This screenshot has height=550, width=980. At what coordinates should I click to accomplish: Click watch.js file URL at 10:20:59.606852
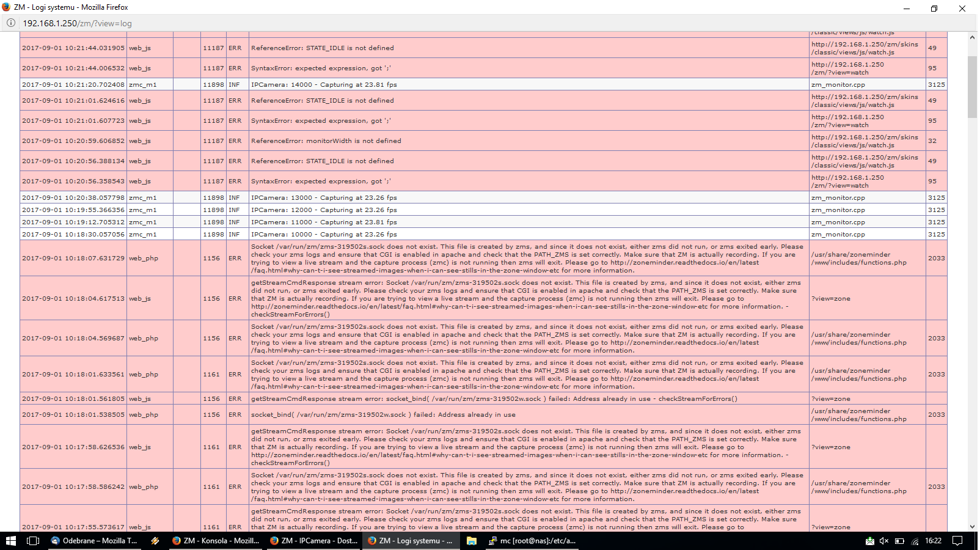pos(865,141)
